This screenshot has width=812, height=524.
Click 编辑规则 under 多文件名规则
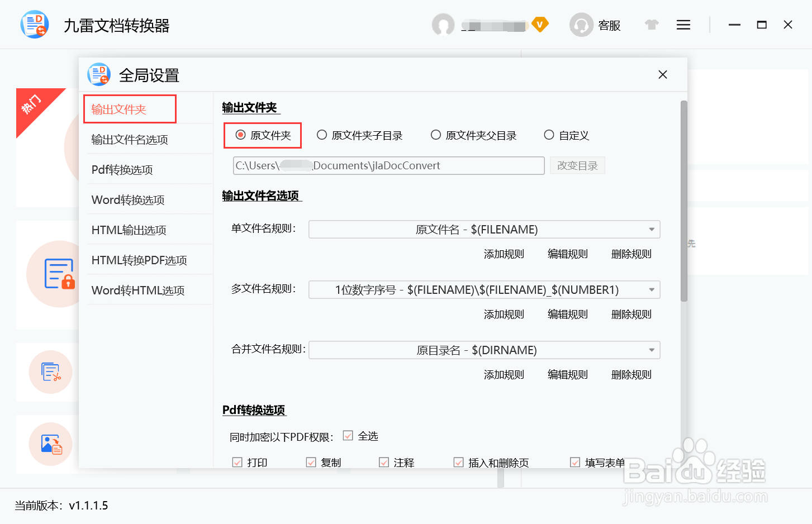[x=568, y=315]
